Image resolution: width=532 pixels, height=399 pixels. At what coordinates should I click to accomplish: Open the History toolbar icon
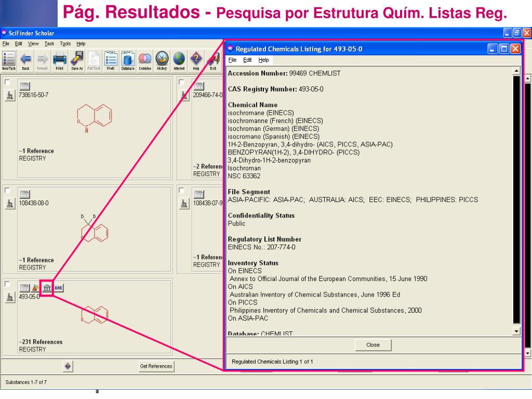pos(162,60)
